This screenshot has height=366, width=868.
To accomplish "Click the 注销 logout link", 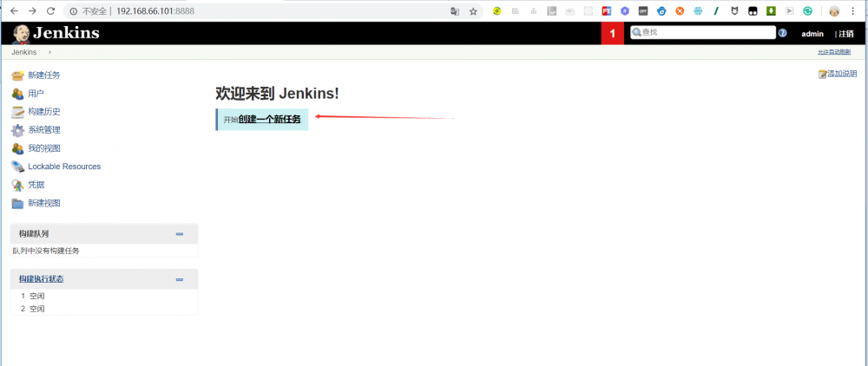I will 845,34.
